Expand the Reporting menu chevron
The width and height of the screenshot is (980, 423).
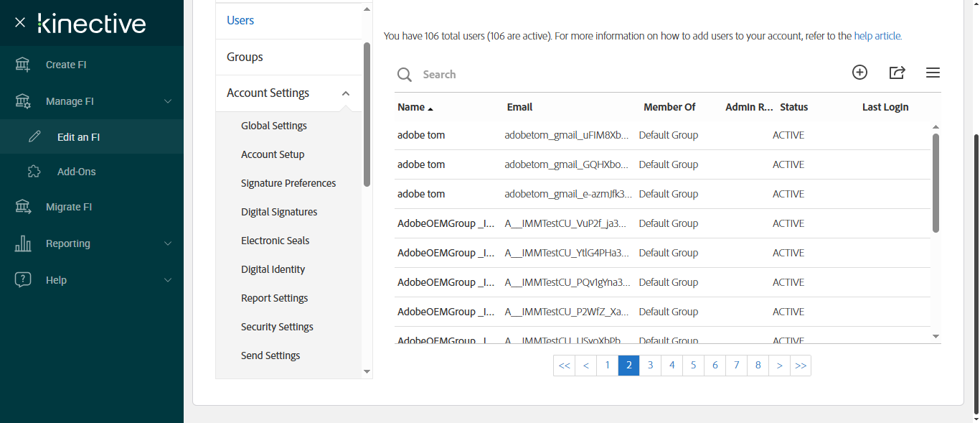(168, 243)
